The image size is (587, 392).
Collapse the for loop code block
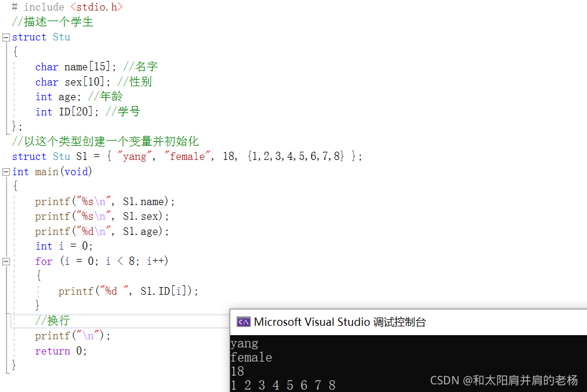click(6, 261)
